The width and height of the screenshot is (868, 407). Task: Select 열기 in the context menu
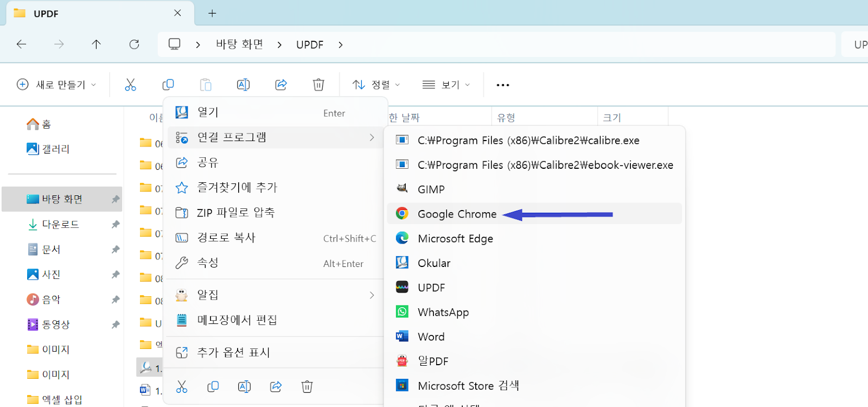276,112
